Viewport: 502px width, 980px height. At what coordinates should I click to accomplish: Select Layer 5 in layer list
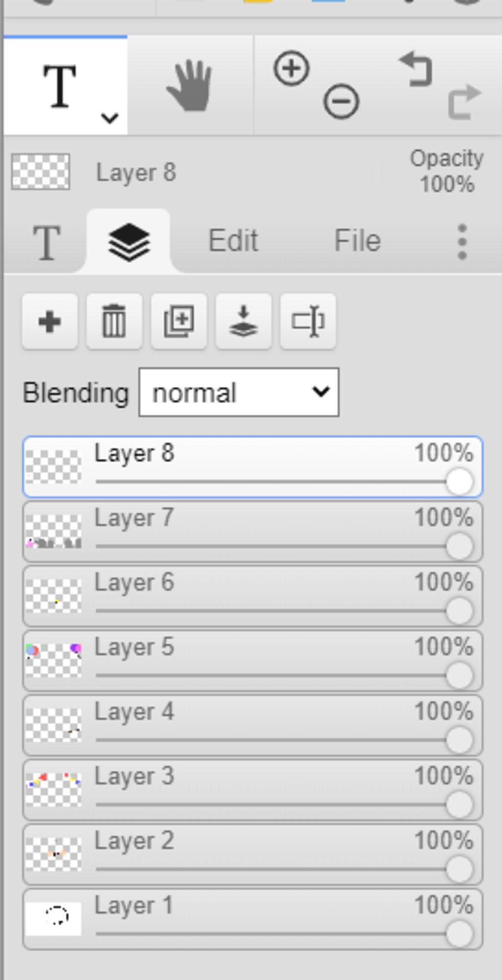click(x=252, y=661)
